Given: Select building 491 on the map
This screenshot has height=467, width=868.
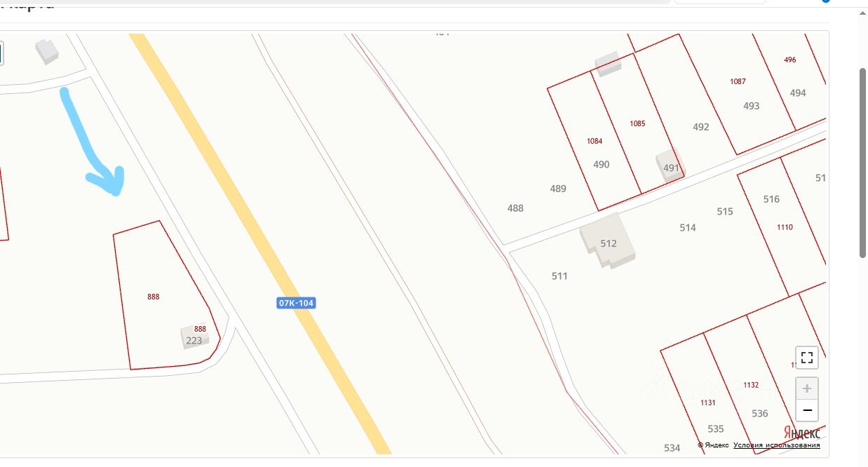Looking at the screenshot, I should pyautogui.click(x=670, y=167).
